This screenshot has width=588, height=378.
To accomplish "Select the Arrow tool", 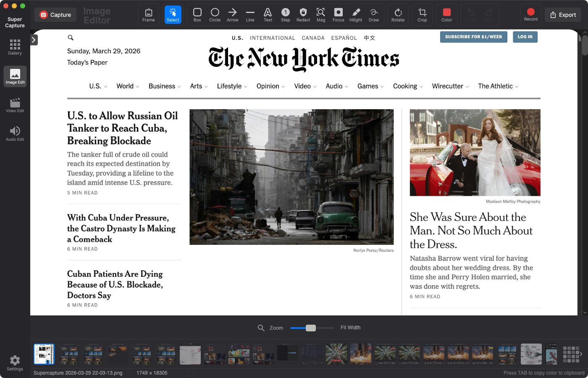I will click(232, 15).
